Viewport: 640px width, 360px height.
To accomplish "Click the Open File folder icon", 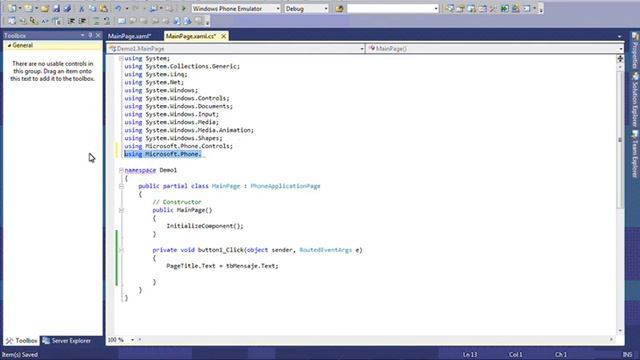I will (x=45, y=8).
